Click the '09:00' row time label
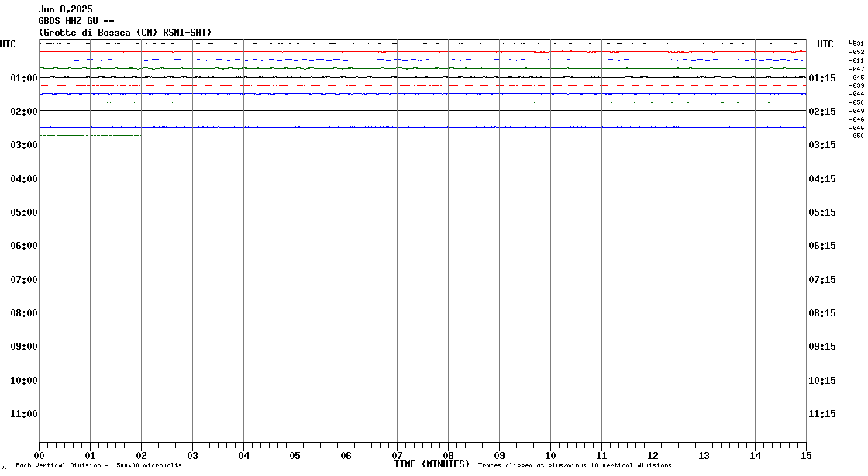The width and height of the screenshot is (868, 476). point(24,347)
